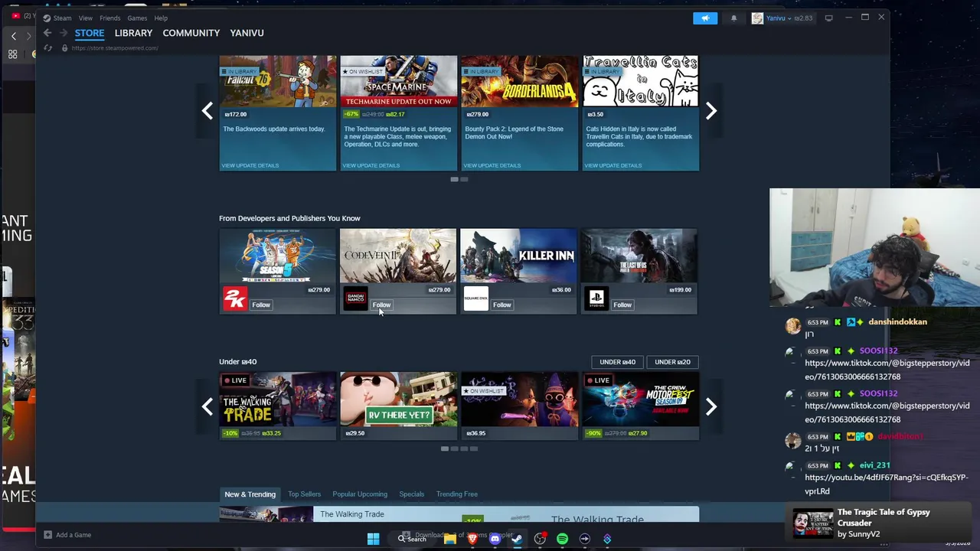Go to the STORE section
The image size is (980, 551).
[90, 33]
